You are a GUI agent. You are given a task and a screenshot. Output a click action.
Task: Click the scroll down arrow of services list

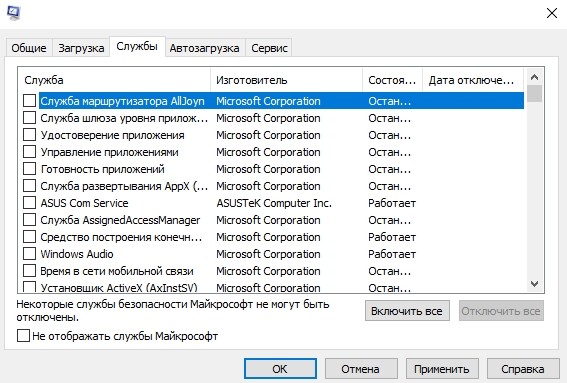(534, 284)
